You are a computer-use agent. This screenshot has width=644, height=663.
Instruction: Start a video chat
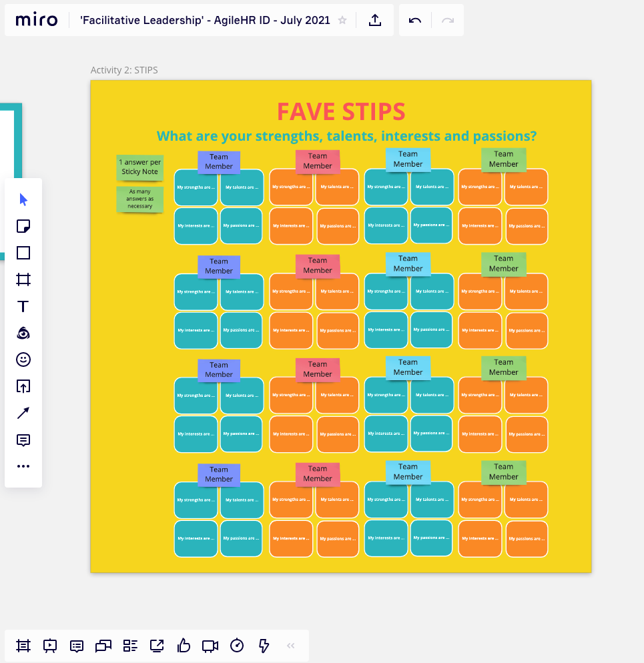(x=210, y=646)
